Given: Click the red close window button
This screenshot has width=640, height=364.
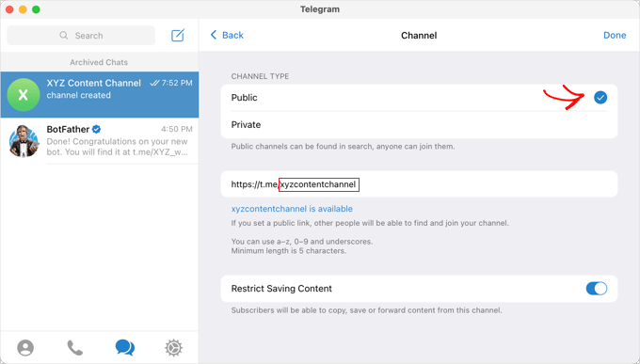Looking at the screenshot, I should pyautogui.click(x=9, y=9).
